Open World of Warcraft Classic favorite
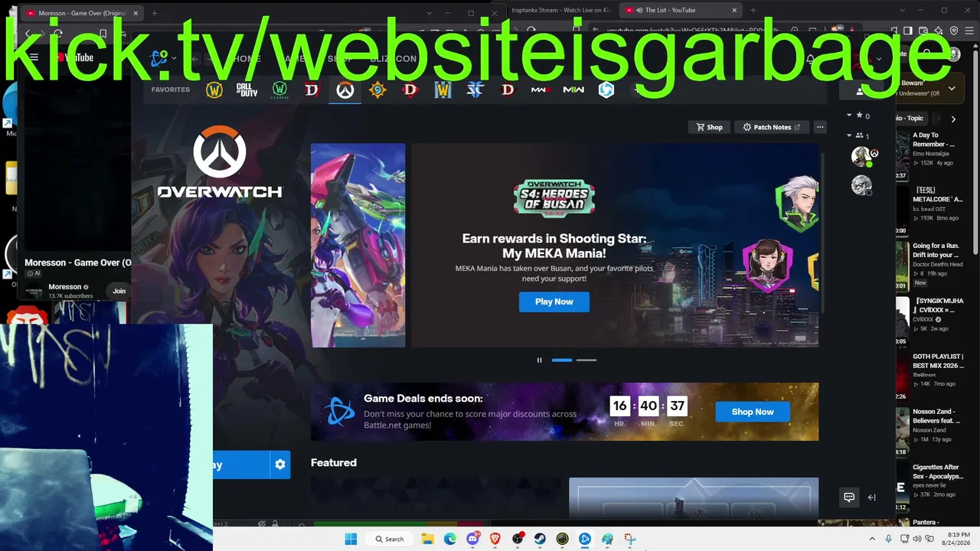Image resolution: width=980 pixels, height=551 pixels. 279,90
